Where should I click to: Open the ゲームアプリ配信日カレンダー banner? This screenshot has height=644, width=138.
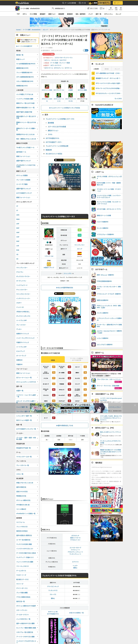tap(107, 363)
